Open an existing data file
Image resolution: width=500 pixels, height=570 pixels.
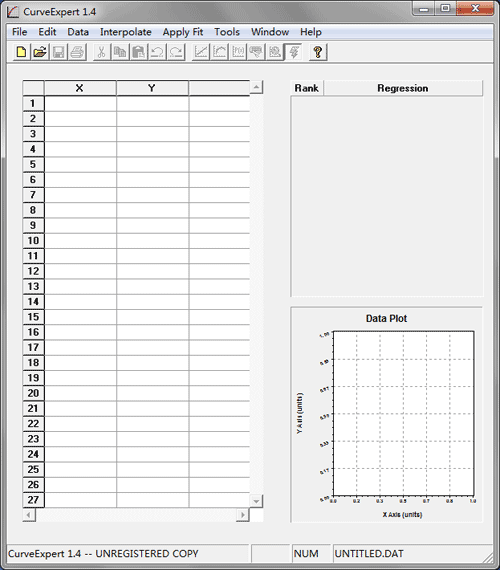40,52
